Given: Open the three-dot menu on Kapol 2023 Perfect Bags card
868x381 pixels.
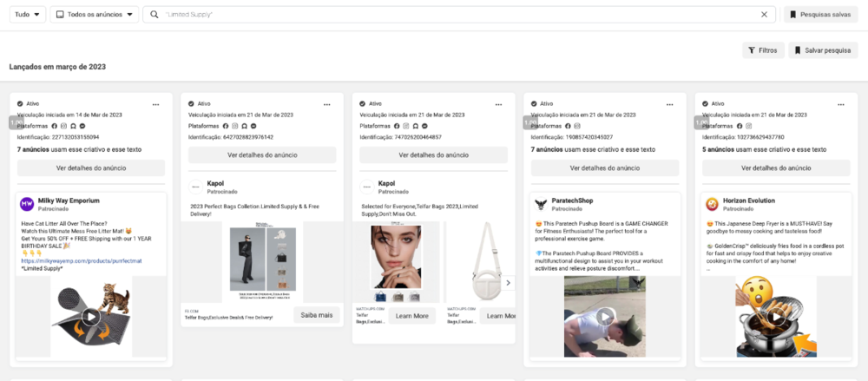Looking at the screenshot, I should tap(327, 104).
